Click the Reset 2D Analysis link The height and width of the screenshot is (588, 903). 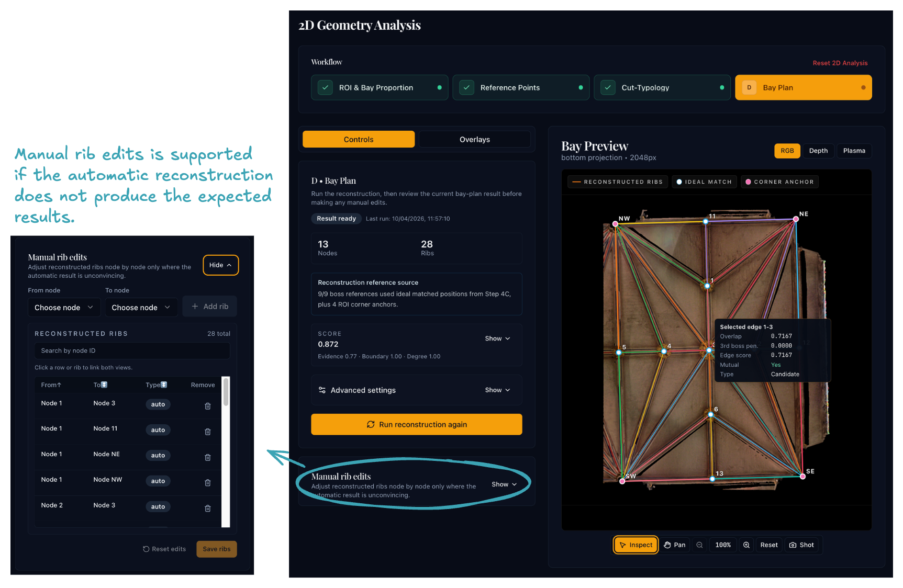(x=840, y=63)
